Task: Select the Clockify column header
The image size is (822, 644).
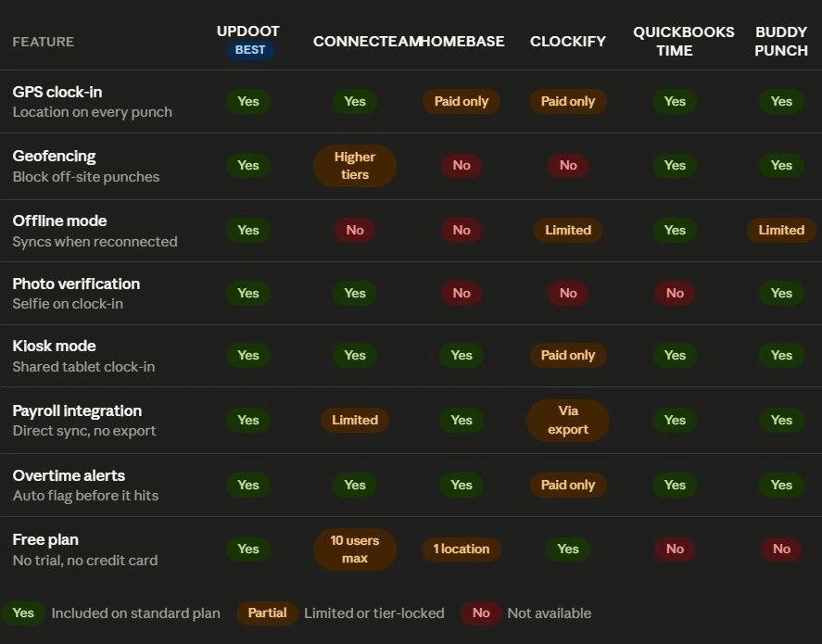Action: click(x=568, y=42)
